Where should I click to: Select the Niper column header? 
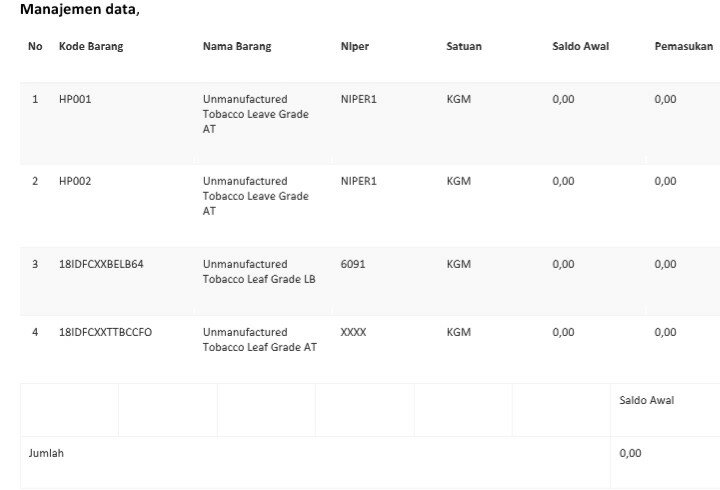(x=354, y=46)
